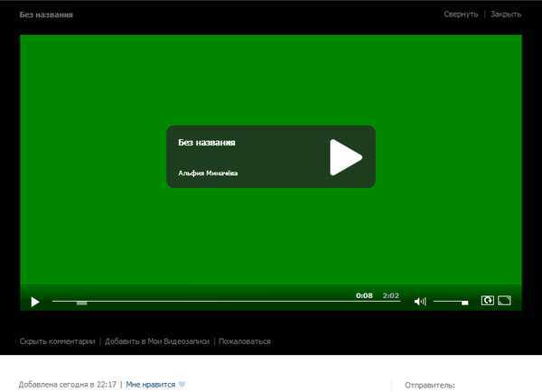Click the overlay title Без названия
542x392 pixels.
tap(206, 143)
